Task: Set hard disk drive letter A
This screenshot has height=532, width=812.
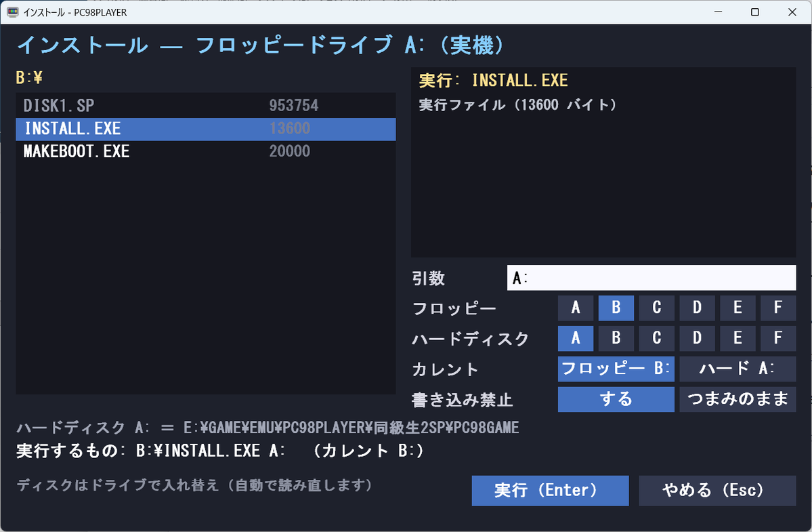Action: coord(576,338)
